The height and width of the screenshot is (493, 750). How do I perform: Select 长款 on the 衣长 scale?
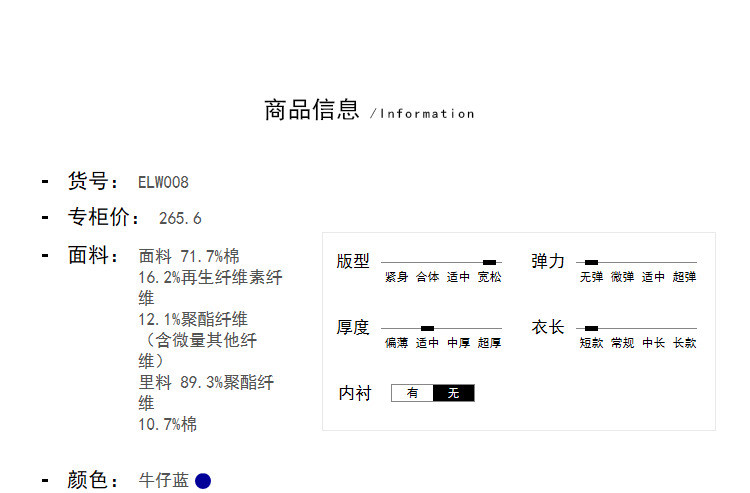[x=684, y=343]
